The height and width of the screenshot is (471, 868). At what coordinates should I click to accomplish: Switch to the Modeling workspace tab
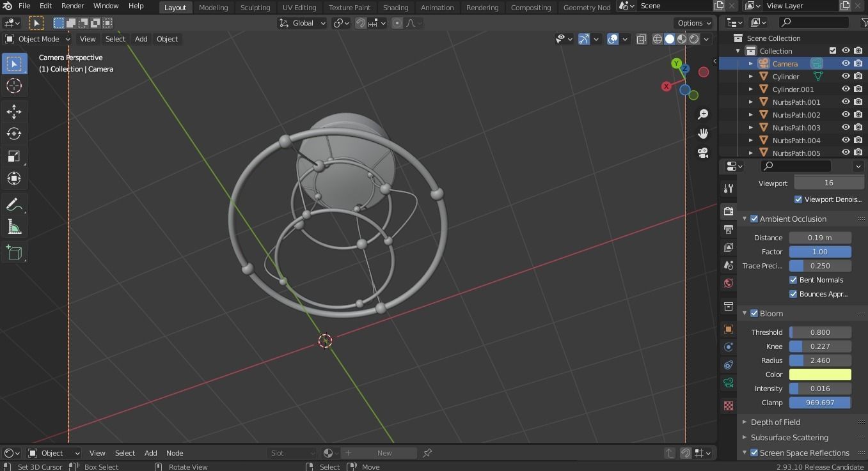tap(213, 7)
